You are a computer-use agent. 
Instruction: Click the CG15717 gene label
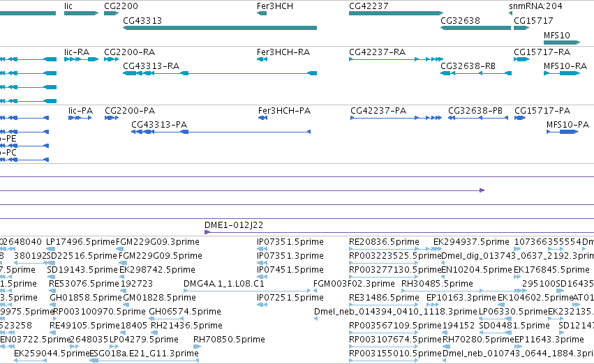click(533, 20)
